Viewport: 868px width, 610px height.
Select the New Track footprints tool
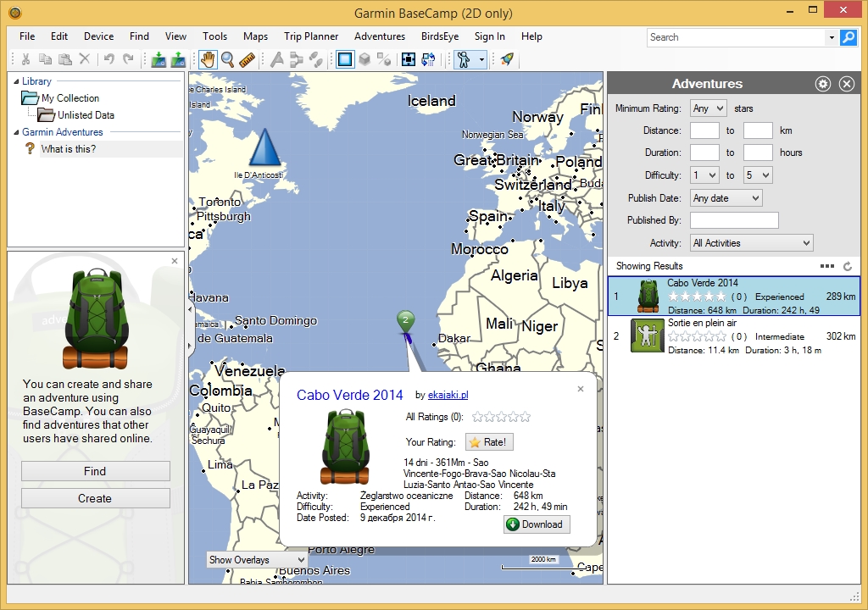click(x=316, y=59)
